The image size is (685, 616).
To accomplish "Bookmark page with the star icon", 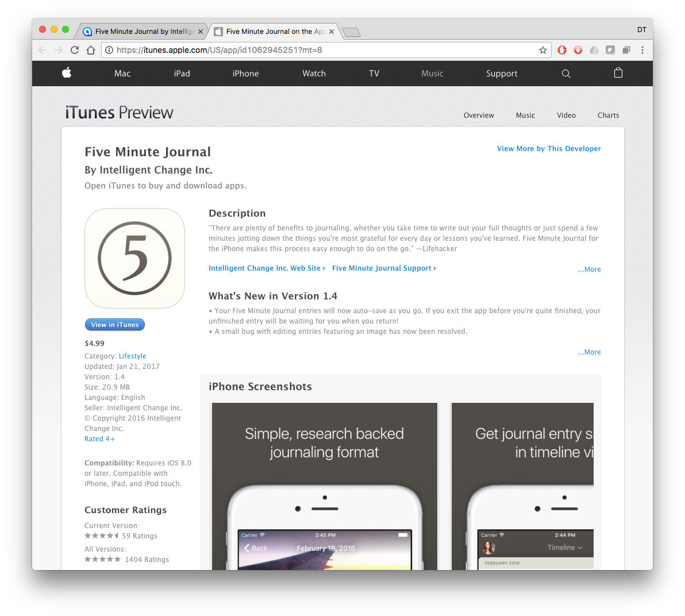I will pyautogui.click(x=543, y=50).
